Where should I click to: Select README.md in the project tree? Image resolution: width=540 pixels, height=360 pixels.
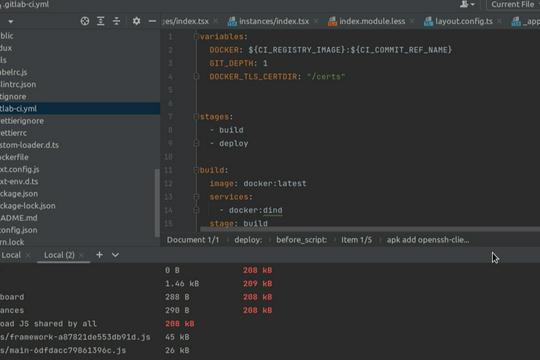[x=19, y=218]
